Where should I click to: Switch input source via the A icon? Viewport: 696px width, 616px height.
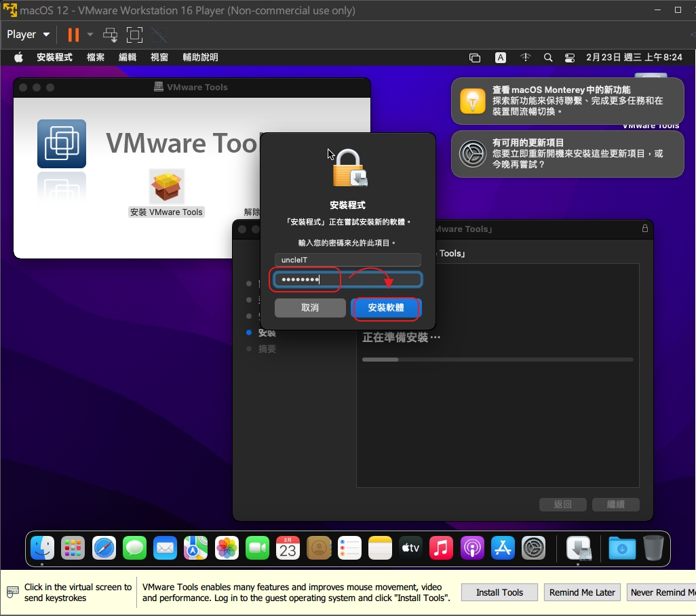point(500,58)
